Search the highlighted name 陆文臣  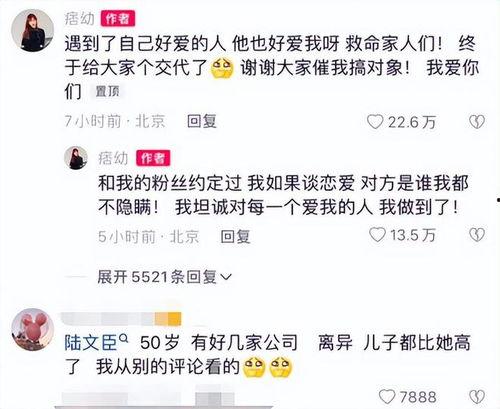pyautogui.click(x=91, y=343)
